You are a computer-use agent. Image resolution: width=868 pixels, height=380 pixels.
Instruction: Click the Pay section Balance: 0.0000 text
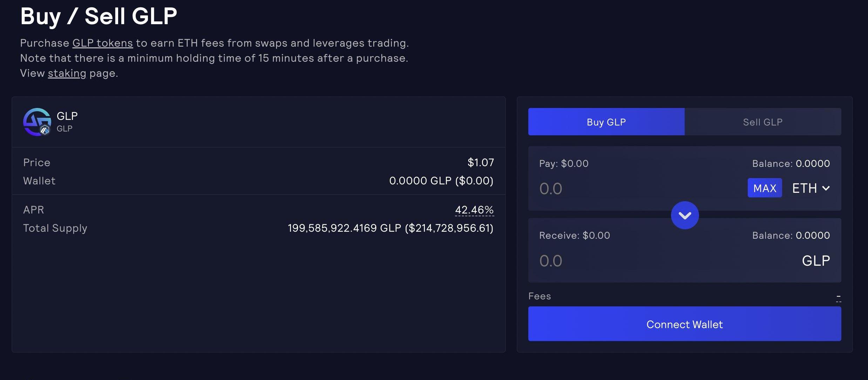[x=791, y=163]
